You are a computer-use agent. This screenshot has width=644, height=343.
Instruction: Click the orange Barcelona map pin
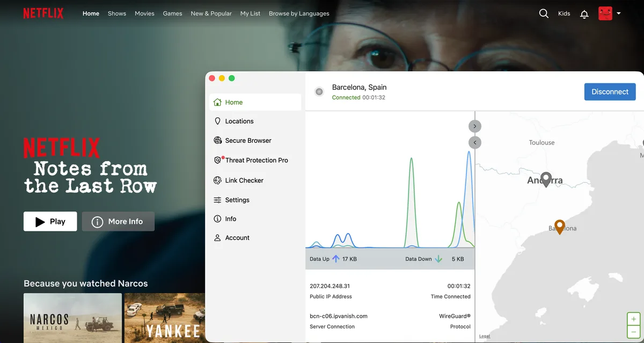(x=560, y=227)
